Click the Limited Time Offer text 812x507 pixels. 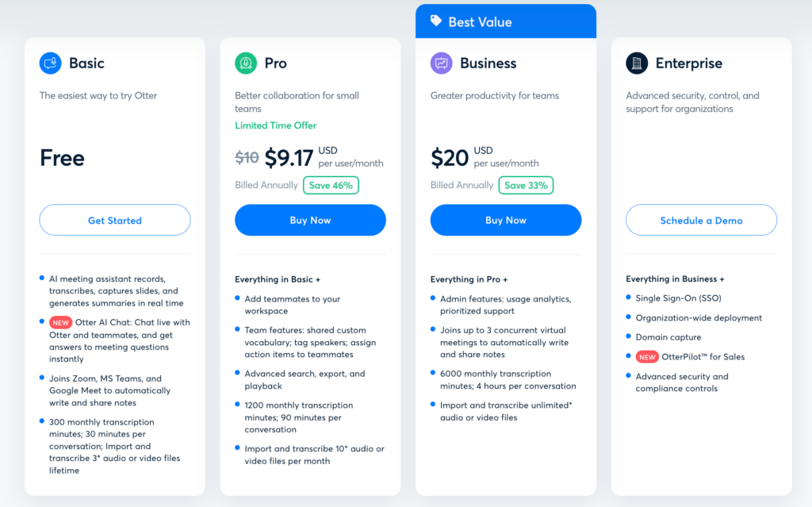275,125
